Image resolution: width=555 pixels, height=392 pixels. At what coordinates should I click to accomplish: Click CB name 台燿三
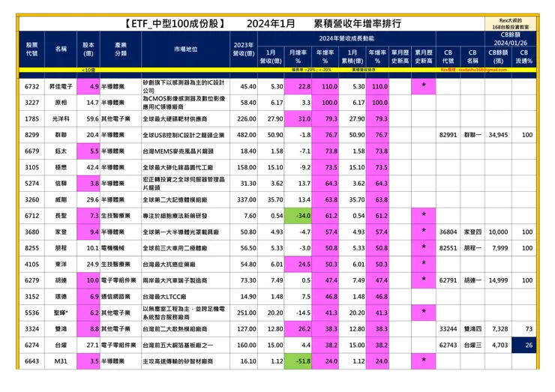(472, 345)
